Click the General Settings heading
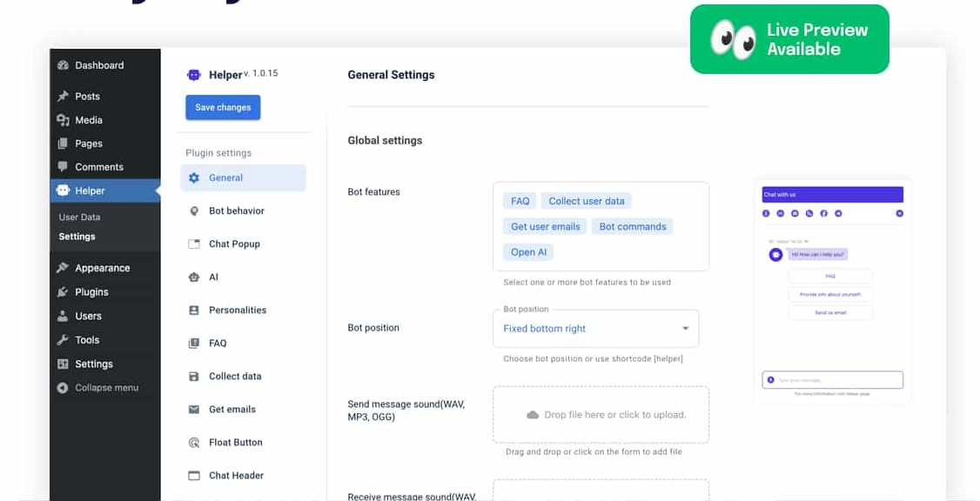This screenshot has width=980, height=501. (392, 75)
